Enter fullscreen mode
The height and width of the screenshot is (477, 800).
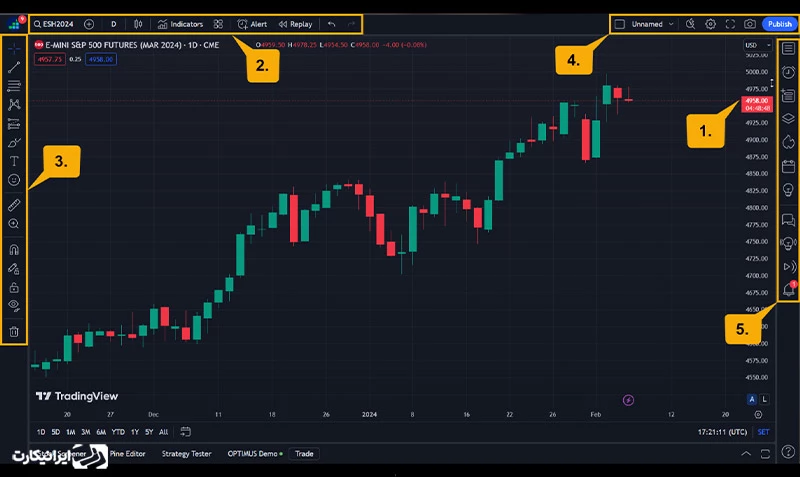point(730,24)
